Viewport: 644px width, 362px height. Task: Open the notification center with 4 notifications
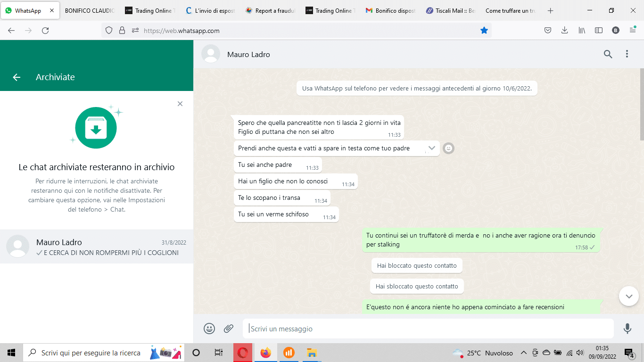pyautogui.click(x=629, y=353)
